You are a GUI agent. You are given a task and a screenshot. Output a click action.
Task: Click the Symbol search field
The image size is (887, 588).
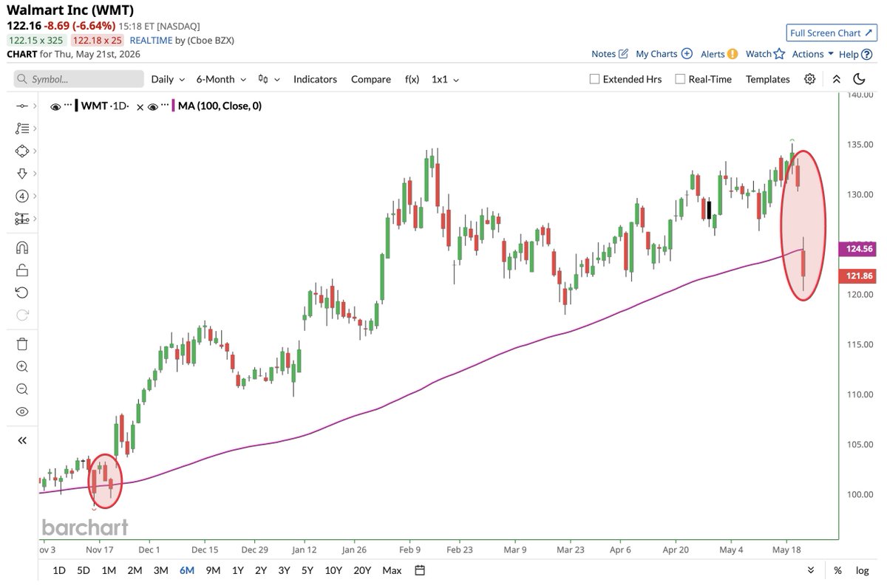tap(79, 79)
